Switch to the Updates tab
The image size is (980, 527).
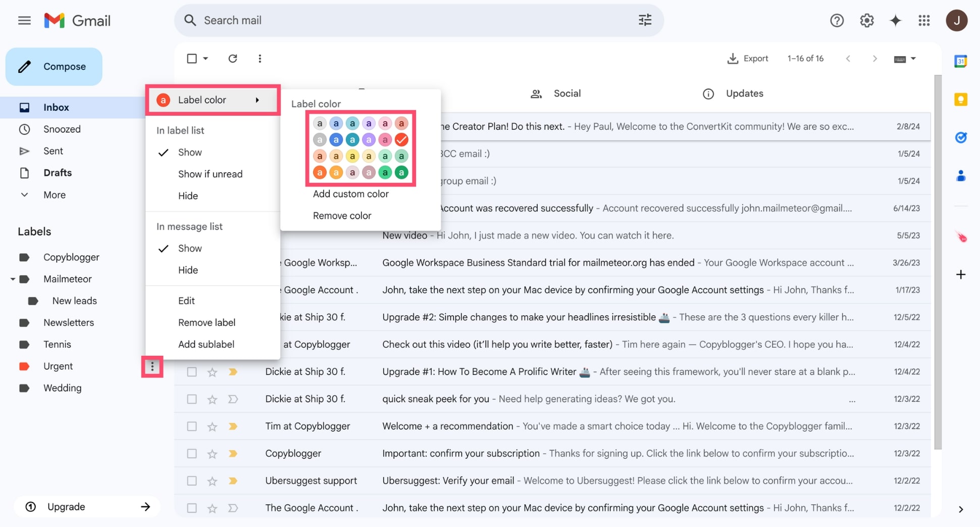(x=733, y=93)
